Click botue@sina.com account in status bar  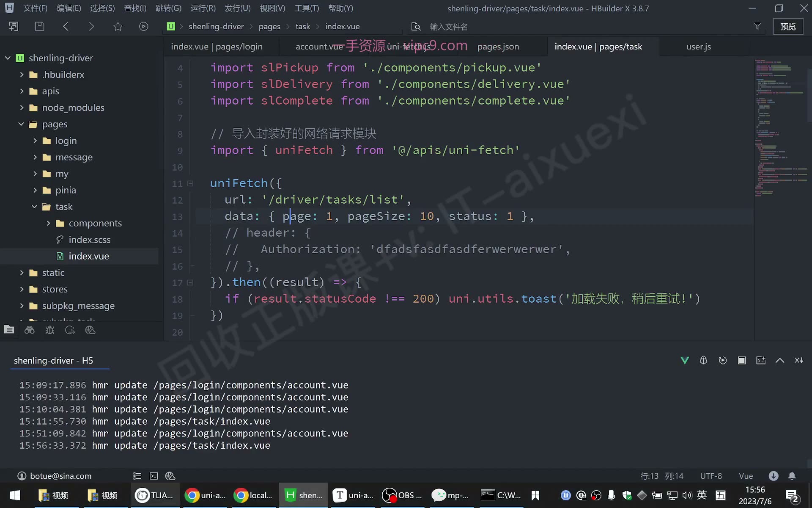pyautogui.click(x=54, y=476)
